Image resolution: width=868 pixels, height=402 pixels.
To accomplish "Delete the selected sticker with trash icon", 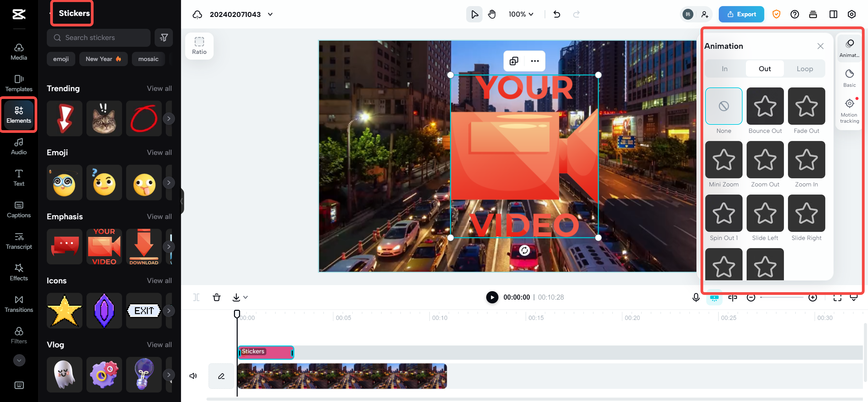I will 217,297.
